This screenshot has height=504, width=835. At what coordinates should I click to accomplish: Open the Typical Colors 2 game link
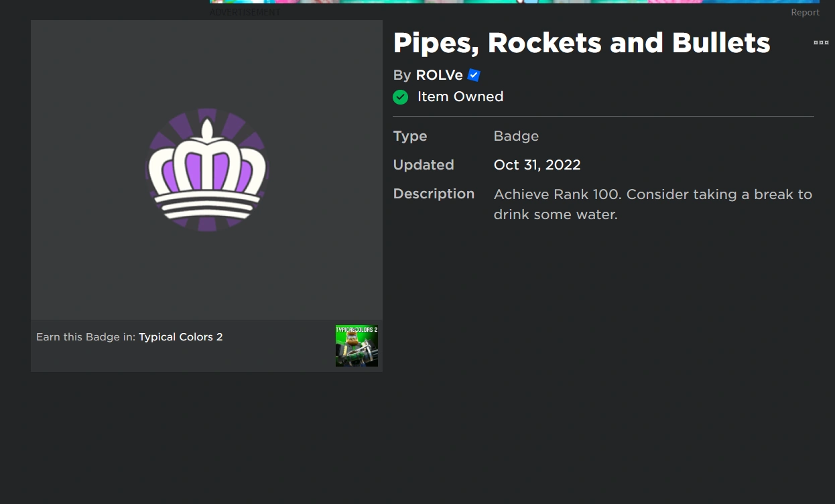tap(180, 337)
